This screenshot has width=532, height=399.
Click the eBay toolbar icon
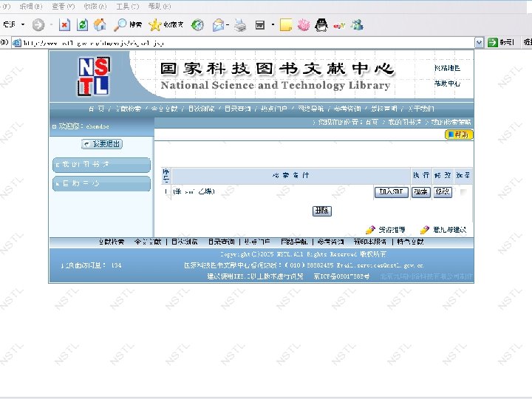[339, 25]
